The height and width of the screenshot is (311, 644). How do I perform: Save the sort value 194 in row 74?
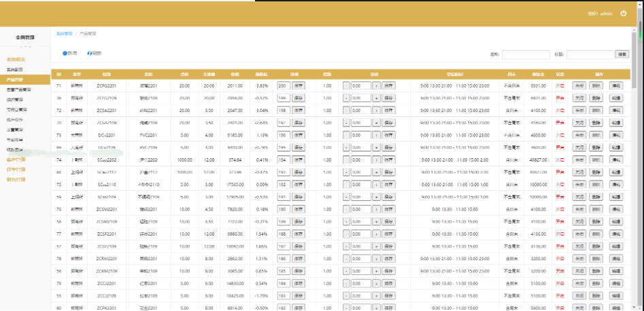(299, 160)
